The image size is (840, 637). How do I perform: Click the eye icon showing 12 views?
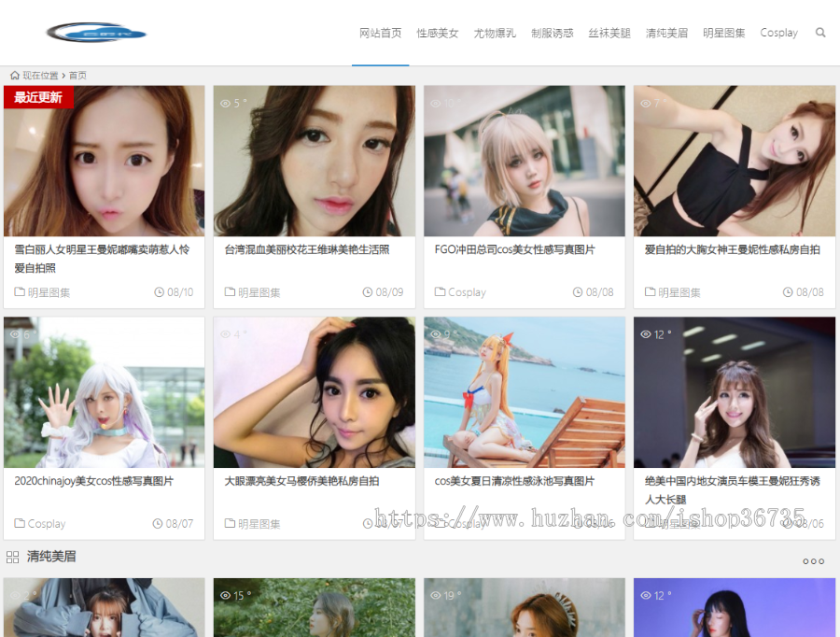pyautogui.click(x=644, y=335)
